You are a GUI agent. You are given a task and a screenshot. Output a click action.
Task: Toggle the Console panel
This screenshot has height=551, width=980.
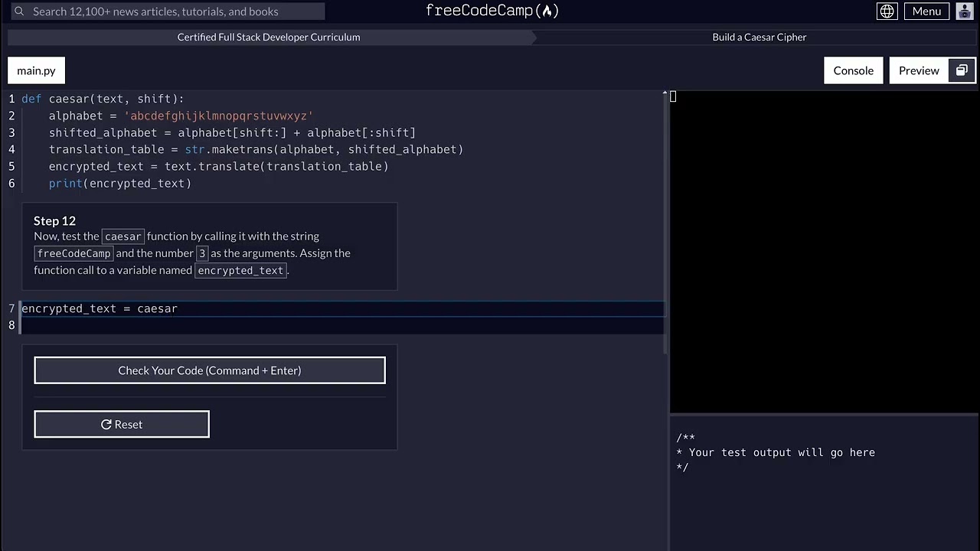(x=854, y=70)
